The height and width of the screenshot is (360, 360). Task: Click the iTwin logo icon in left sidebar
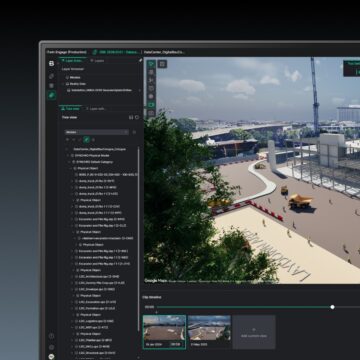(51, 63)
